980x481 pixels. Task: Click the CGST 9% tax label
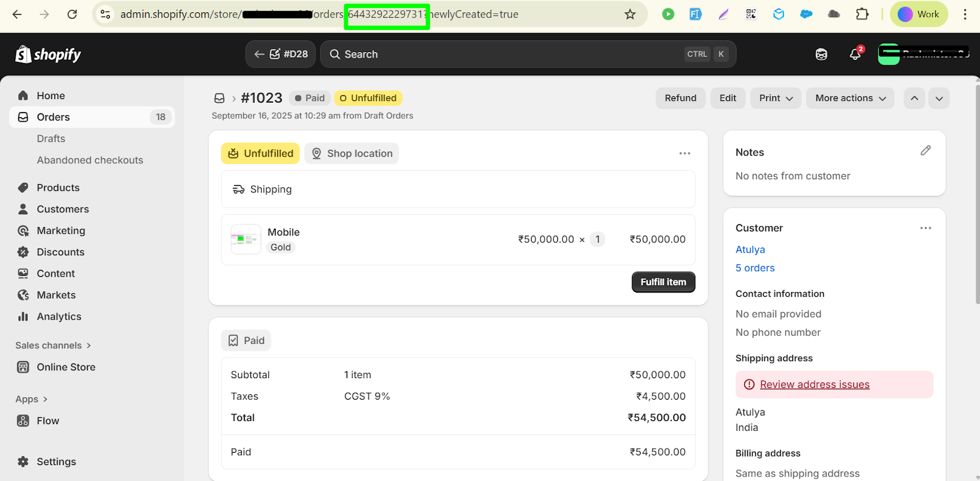(367, 396)
